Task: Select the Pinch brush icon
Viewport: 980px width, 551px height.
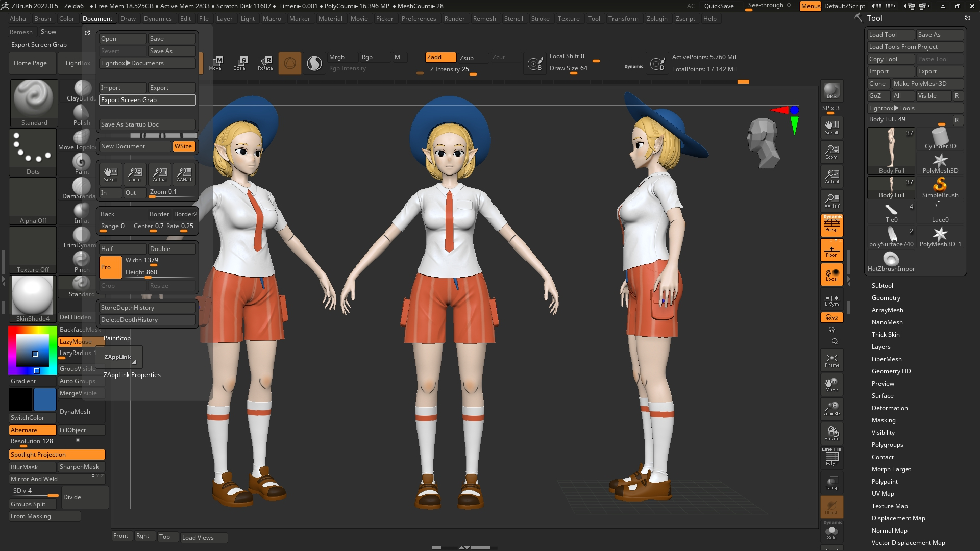Action: point(82,261)
